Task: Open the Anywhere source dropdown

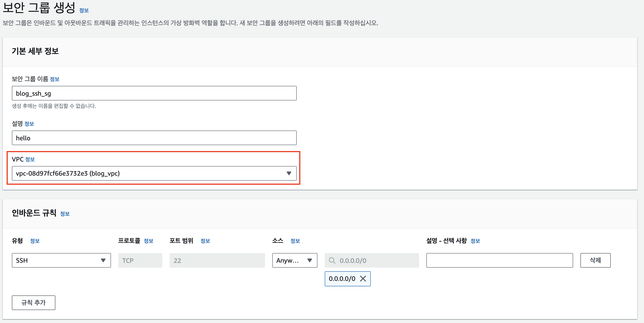Action: [309, 260]
